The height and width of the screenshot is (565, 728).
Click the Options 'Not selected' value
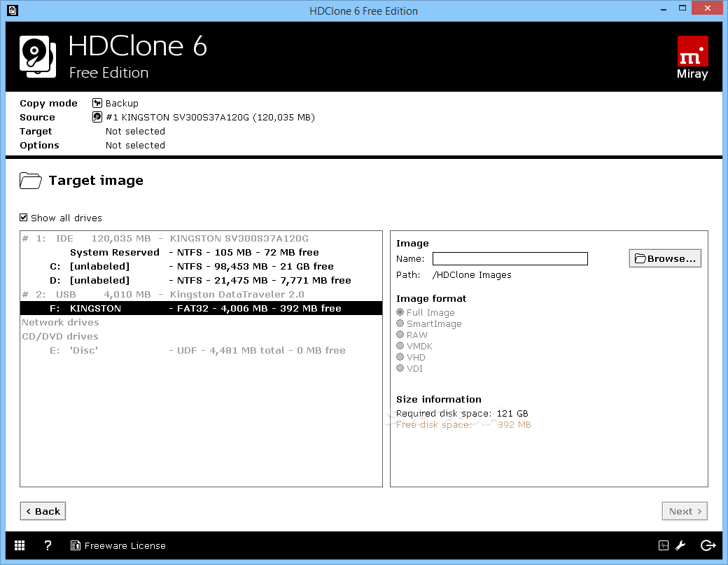pos(135,145)
